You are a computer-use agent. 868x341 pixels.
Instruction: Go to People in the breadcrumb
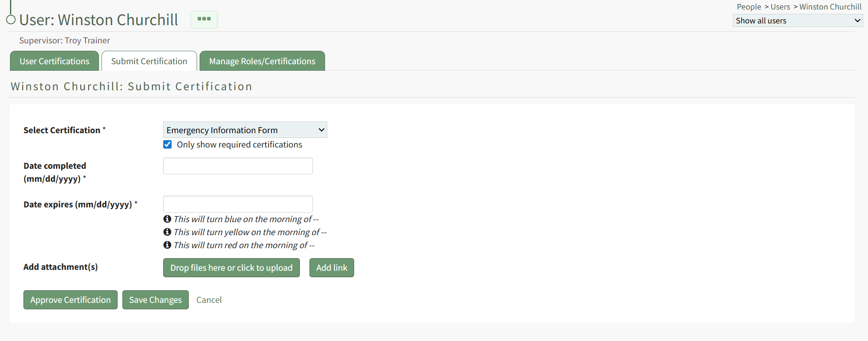(749, 7)
